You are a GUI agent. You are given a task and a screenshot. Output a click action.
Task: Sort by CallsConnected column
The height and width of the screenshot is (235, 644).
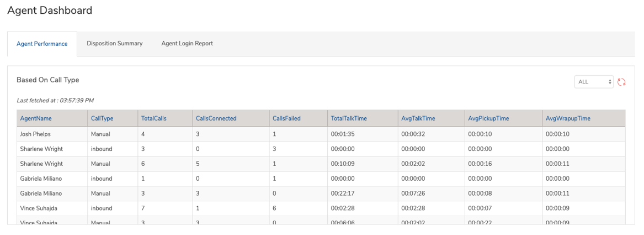click(216, 118)
